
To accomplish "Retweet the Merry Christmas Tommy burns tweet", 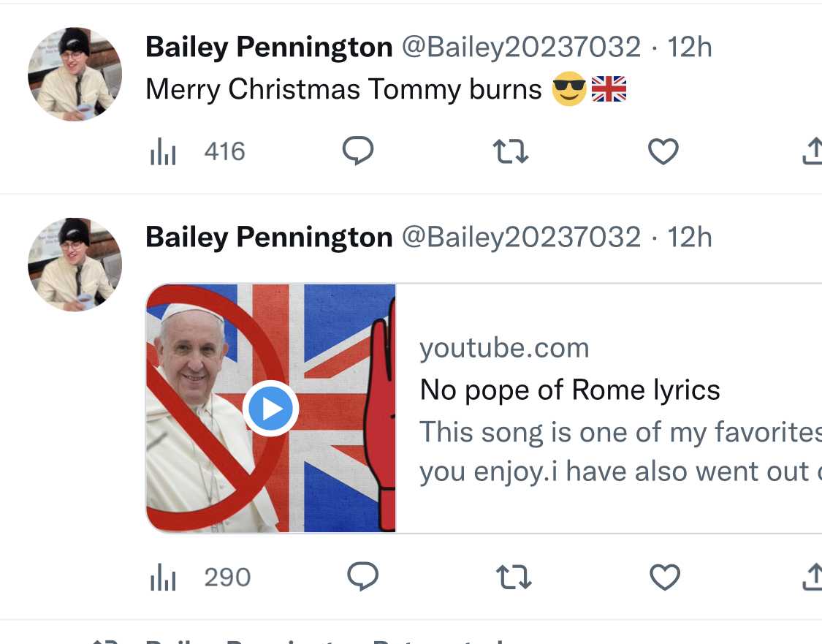I will click(511, 151).
